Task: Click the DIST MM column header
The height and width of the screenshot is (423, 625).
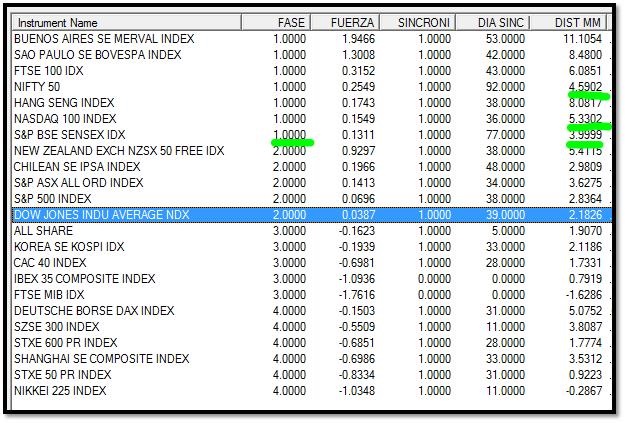Action: [x=568, y=22]
